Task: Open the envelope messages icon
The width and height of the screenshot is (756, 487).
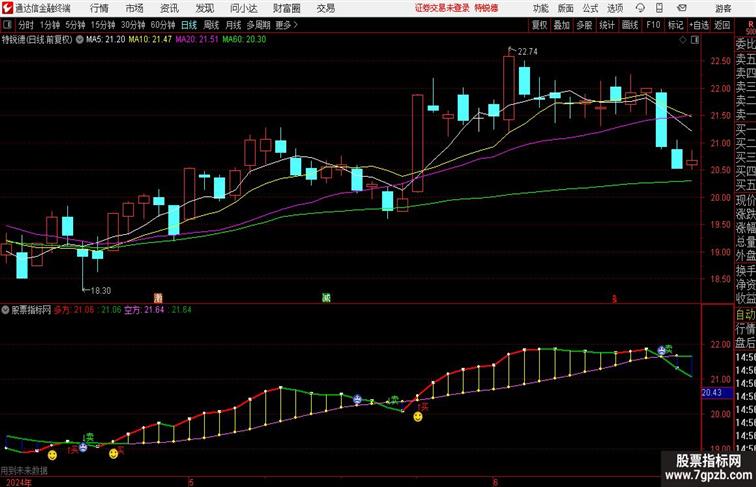Action: (682, 8)
